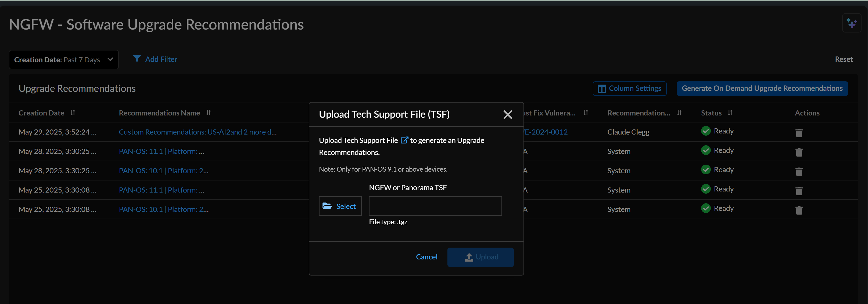This screenshot has height=304, width=868.
Task: Sort by Recommendation creator column
Action: click(679, 113)
